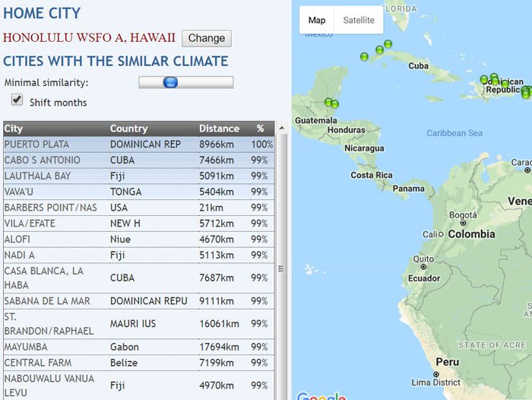
Task: Click the Peru map label
Action: point(448,362)
